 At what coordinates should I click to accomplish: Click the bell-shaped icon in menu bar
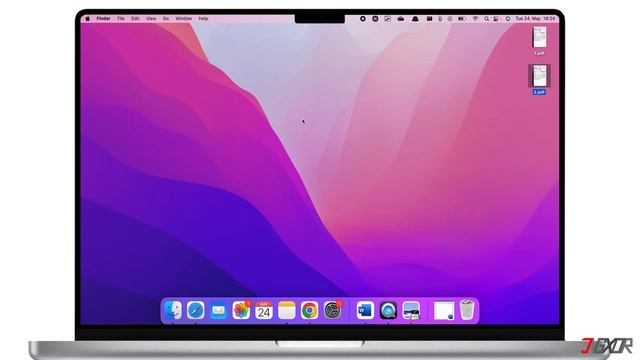point(415,19)
